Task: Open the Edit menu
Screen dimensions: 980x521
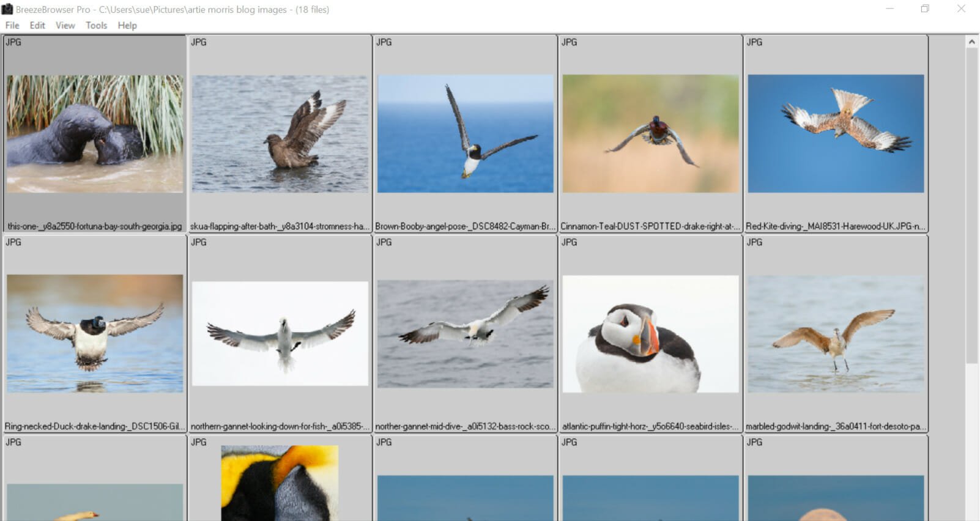Action: click(x=37, y=25)
